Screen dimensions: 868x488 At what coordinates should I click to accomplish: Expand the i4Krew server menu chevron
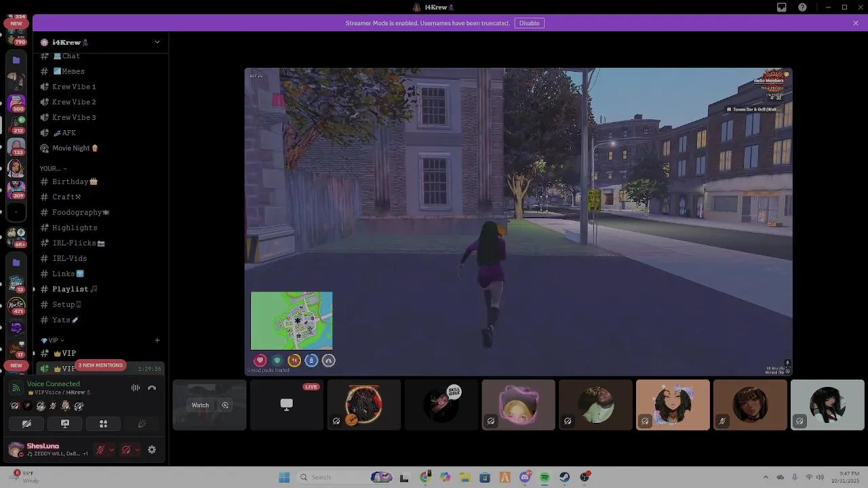tap(157, 42)
